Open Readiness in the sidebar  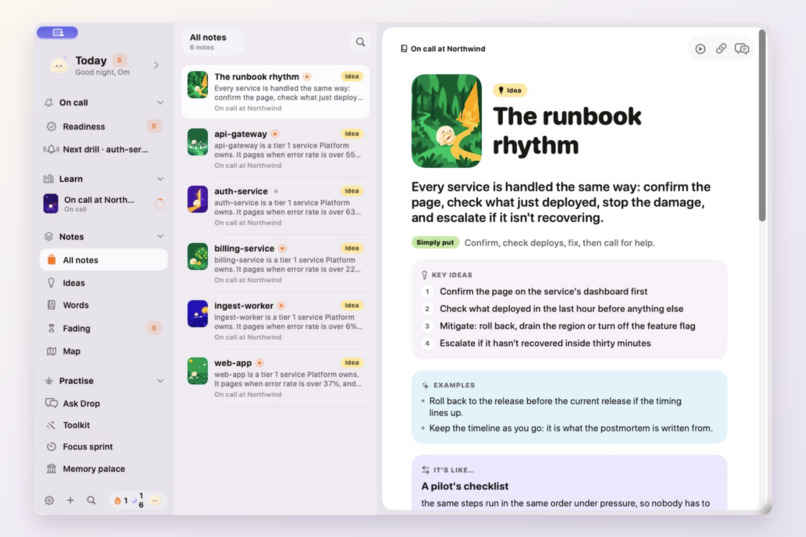click(104, 126)
